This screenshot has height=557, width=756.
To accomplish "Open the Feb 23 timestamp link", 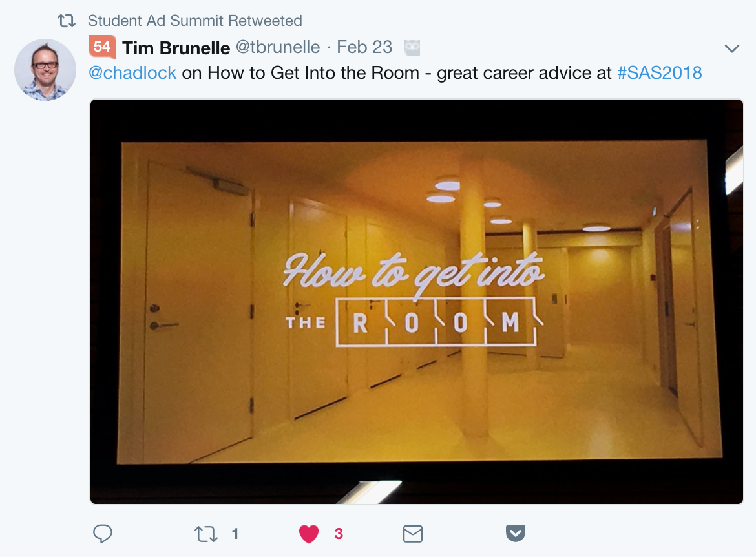I will (x=364, y=47).
